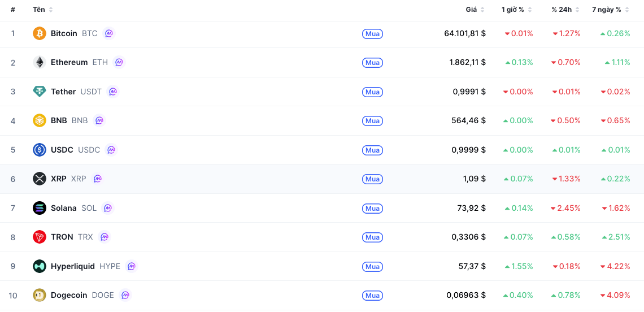Open the Hyperliquid name link
644x312 pixels.
click(x=73, y=266)
